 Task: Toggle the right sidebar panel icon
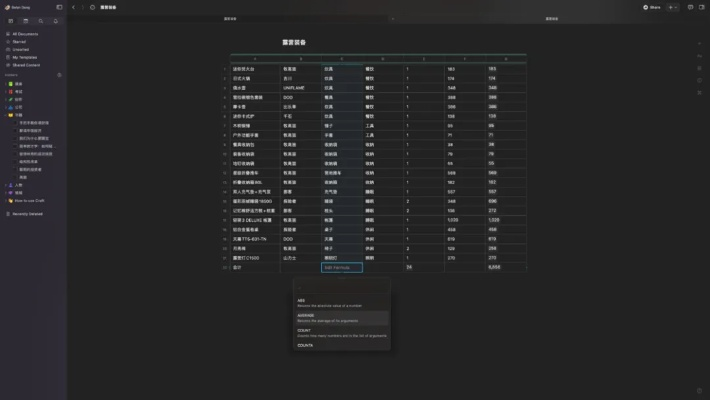click(702, 7)
